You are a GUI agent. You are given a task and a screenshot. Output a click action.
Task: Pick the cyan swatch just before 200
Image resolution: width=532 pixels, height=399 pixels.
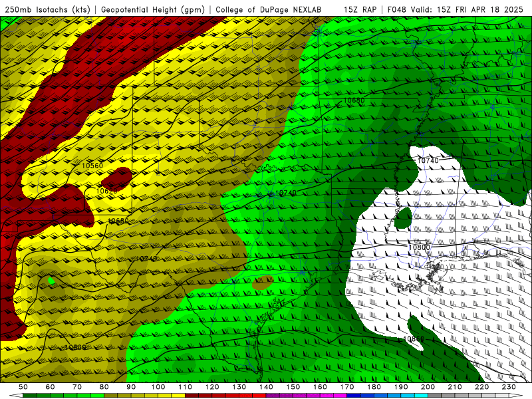point(422,396)
